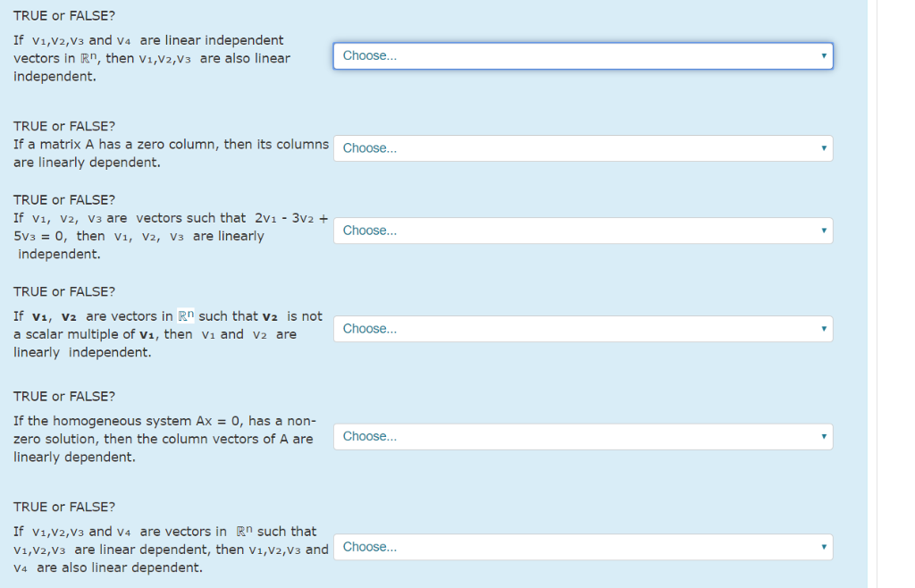Click the text 'If a matrix A has a zero column'

click(x=117, y=144)
